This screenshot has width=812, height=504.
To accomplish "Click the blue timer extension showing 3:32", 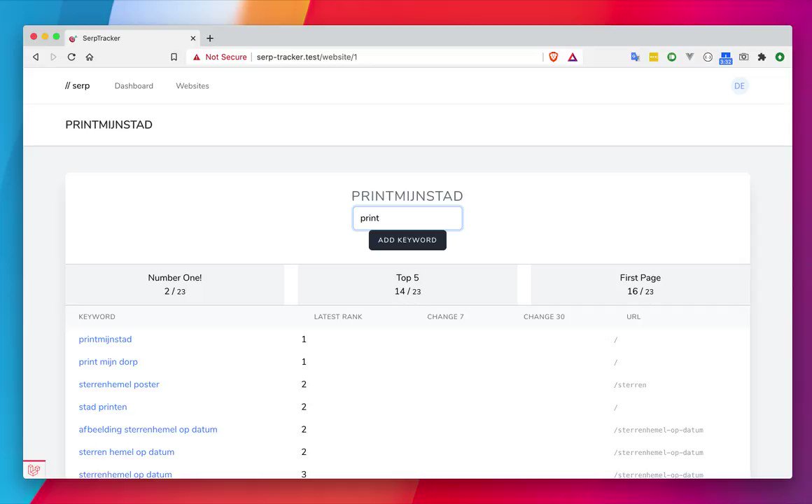I will [725, 58].
